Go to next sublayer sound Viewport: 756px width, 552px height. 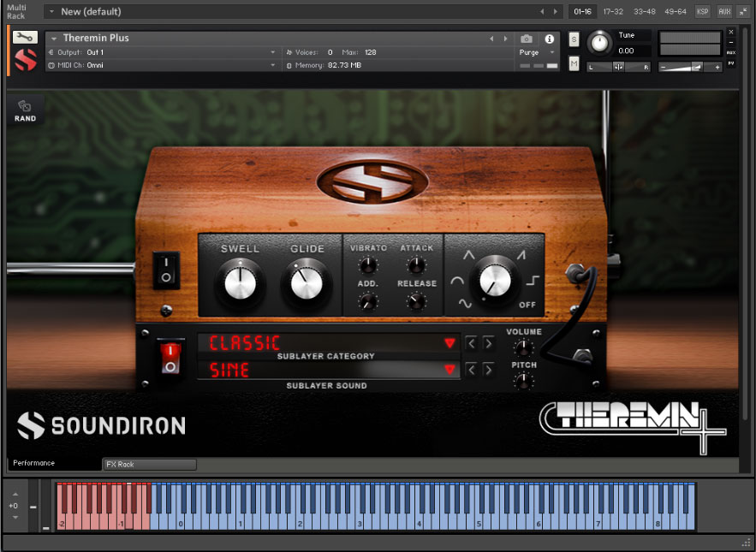click(x=488, y=370)
